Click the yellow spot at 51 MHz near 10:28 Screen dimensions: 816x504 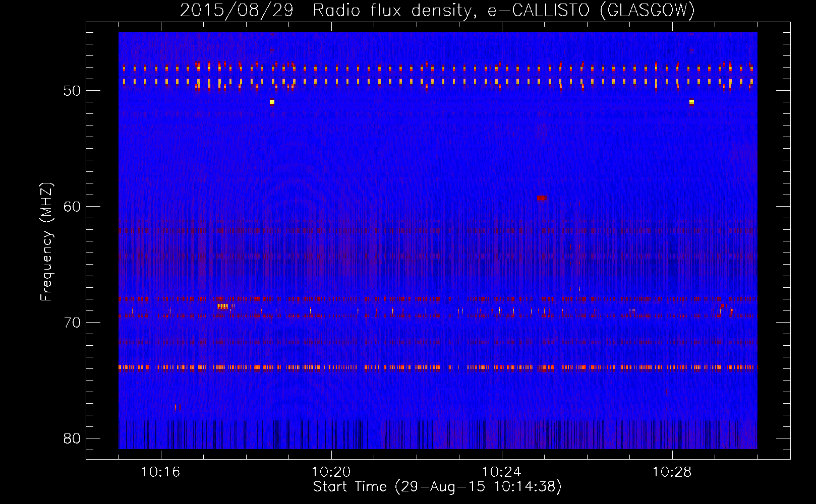pos(691,102)
